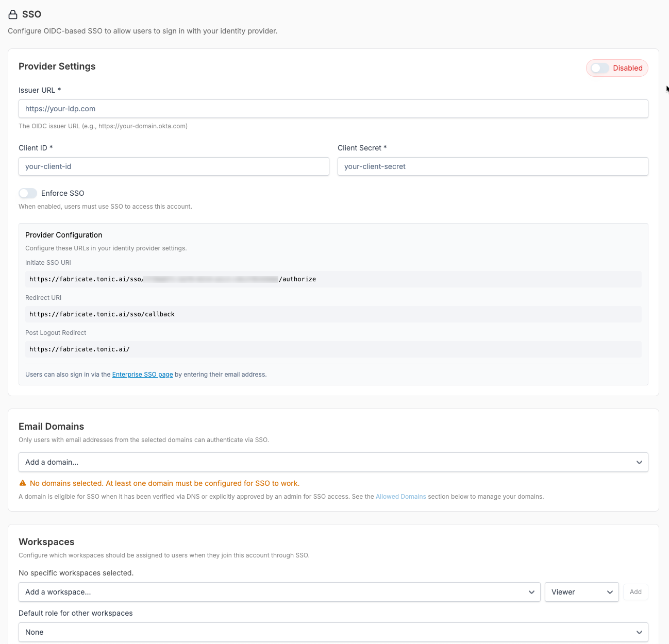Open the Viewer role dropdown
This screenshot has width=669, height=644.
tap(581, 592)
